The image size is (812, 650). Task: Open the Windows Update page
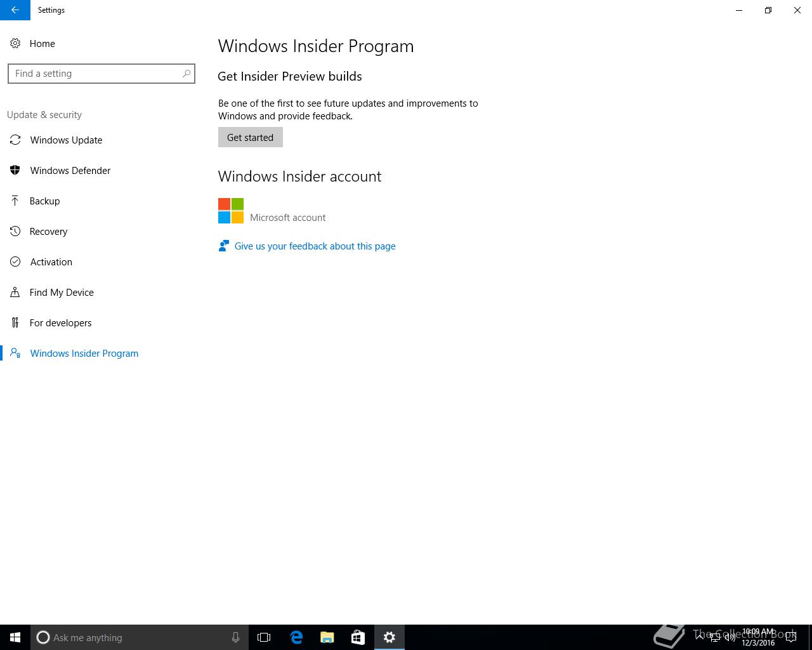tap(66, 140)
